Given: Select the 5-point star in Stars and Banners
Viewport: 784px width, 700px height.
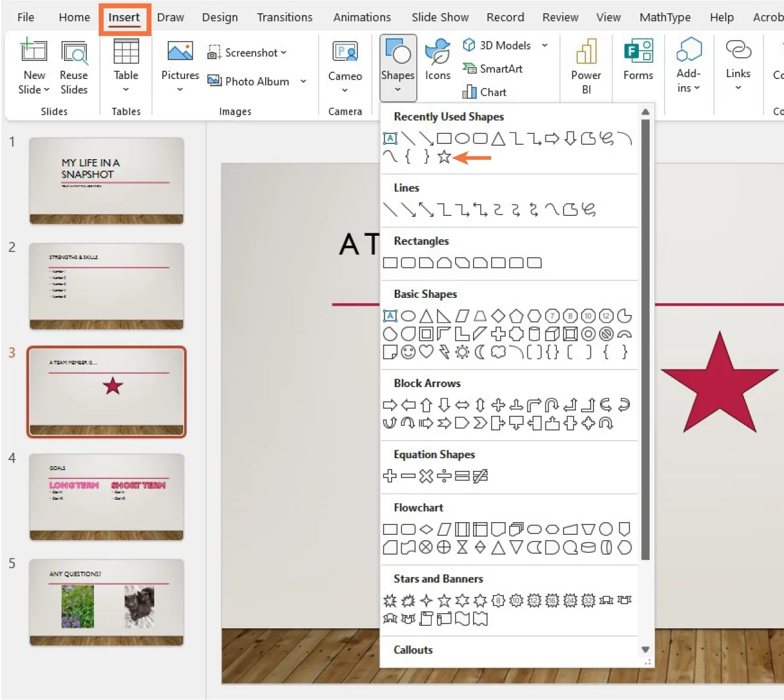Looking at the screenshot, I should tap(444, 601).
